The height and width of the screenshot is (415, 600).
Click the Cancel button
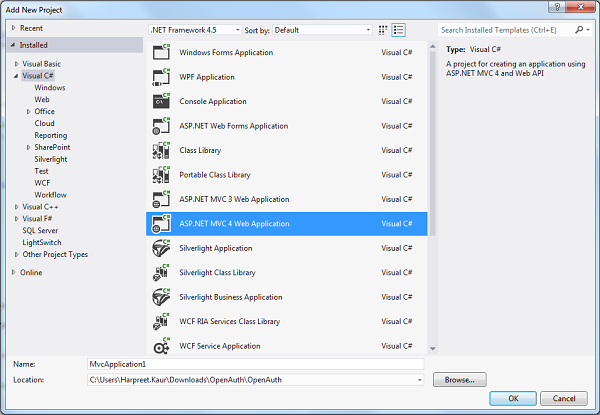pos(564,398)
